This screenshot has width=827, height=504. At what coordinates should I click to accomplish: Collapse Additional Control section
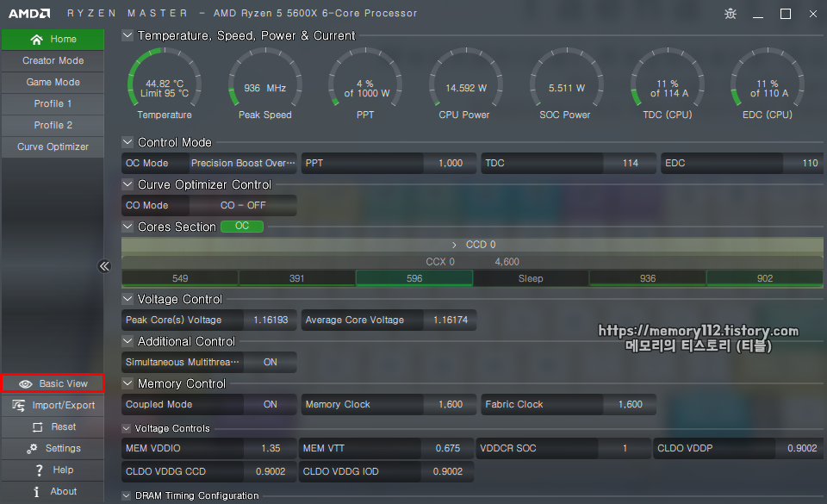coord(127,340)
